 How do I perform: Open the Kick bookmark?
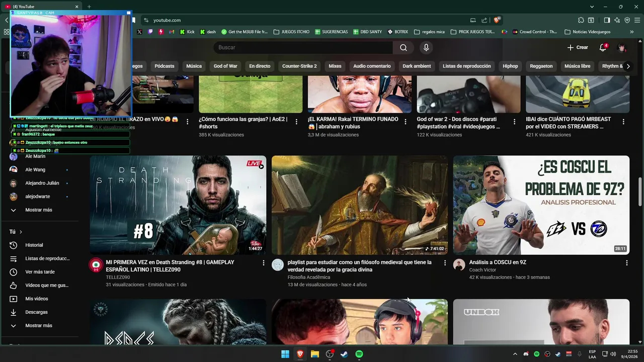tap(187, 32)
